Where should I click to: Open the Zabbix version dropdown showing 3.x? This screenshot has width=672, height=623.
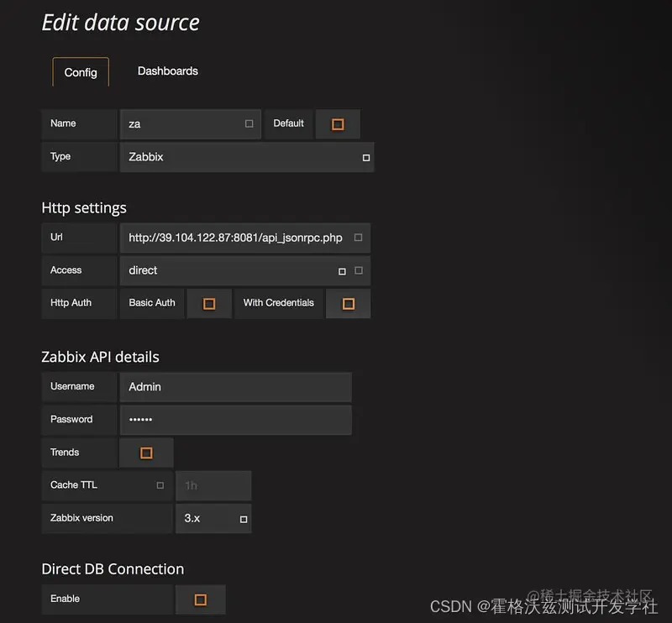pos(213,519)
